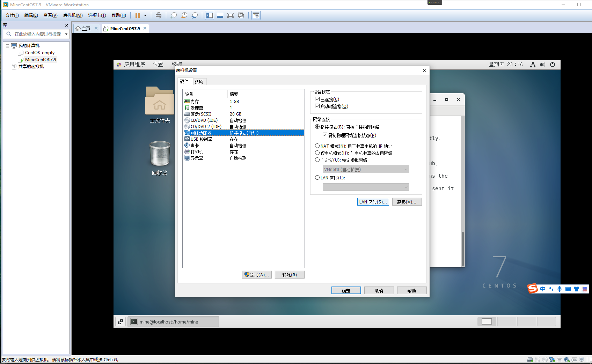
Task: Select the 仅主机模式(H) radio button
Action: (317, 153)
